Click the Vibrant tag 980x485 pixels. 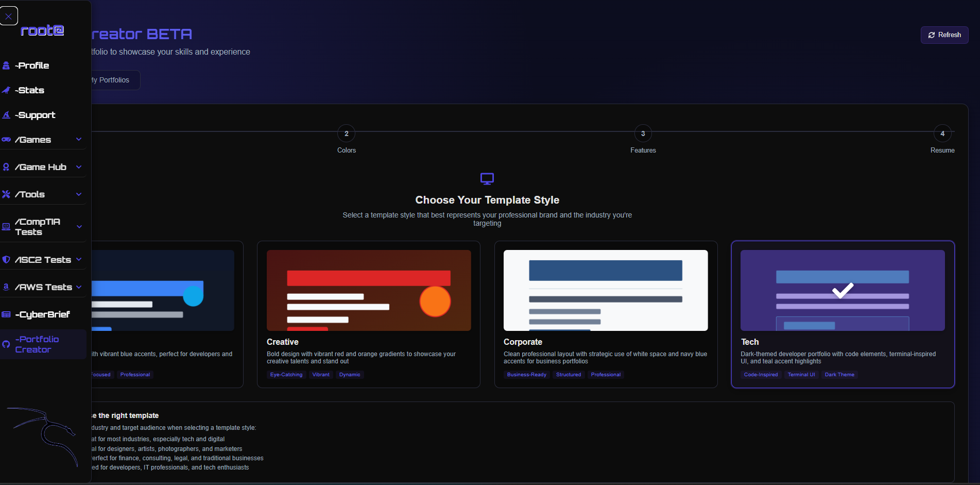(321, 375)
